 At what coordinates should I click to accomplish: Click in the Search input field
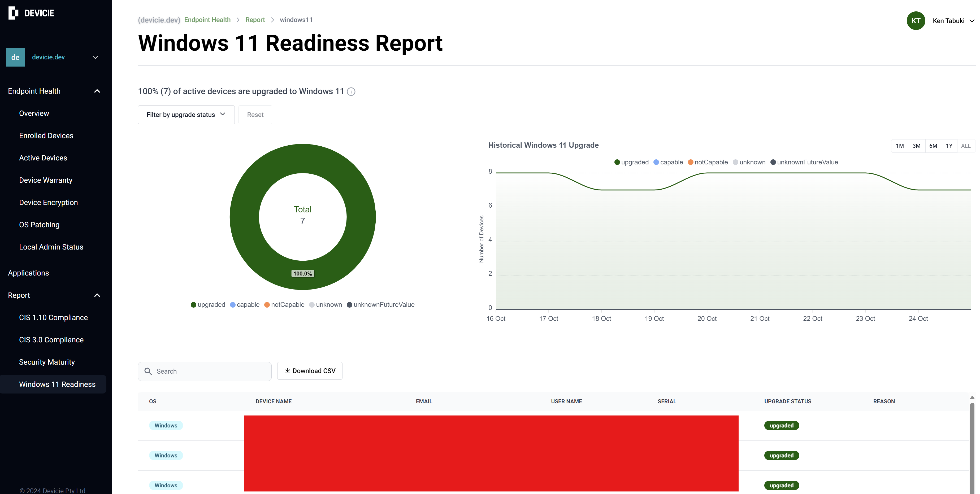205,371
